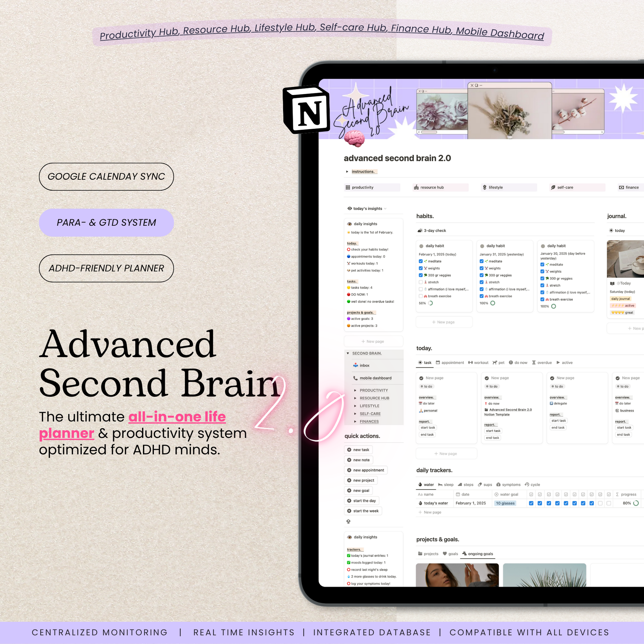The height and width of the screenshot is (644, 644).
Task: Uncheck today's meditate habit checkbox
Action: (421, 261)
